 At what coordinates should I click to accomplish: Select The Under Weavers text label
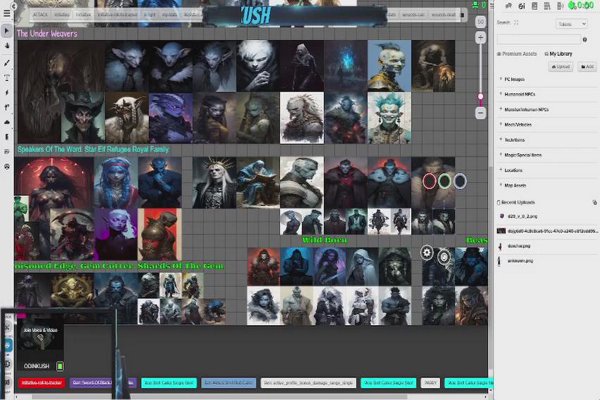[47, 34]
